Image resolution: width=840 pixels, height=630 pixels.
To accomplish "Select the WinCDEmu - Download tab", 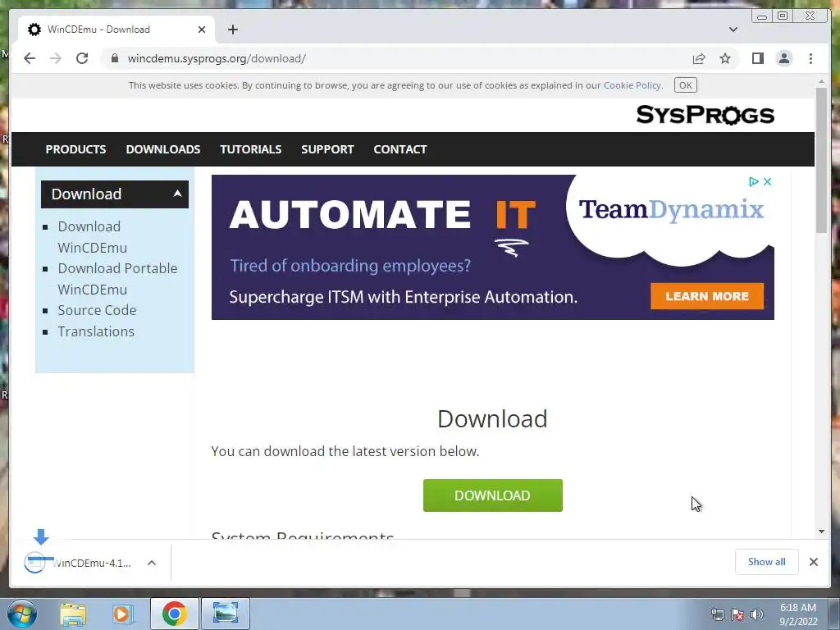I will click(x=116, y=30).
